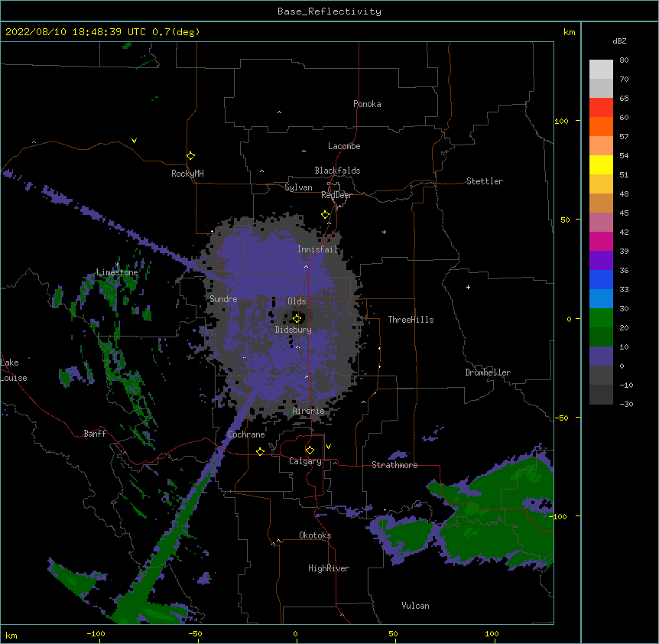This screenshot has height=644, width=659.
Task: Click the light green 30 dBZ legend swatch
Action: point(601,318)
